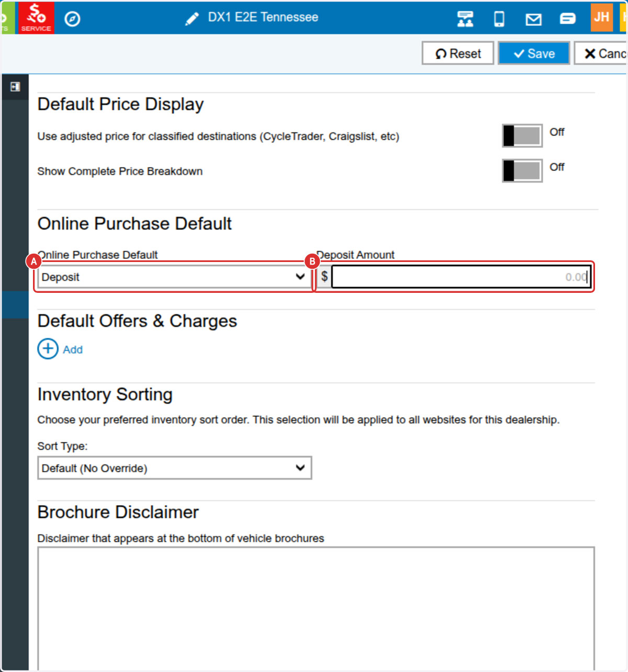Open the mobile phone icon in header

click(x=499, y=19)
